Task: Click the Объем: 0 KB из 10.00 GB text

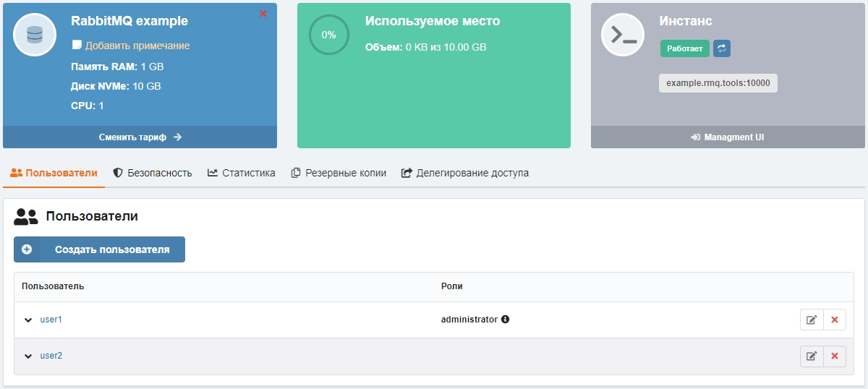Action: pos(426,47)
